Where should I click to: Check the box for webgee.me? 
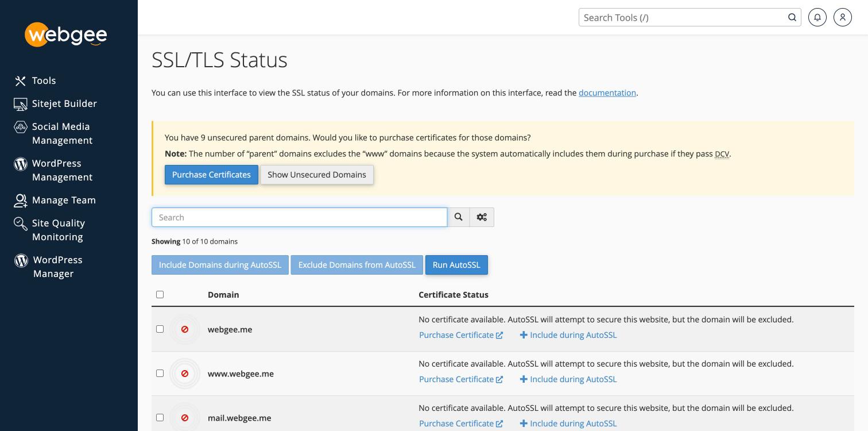(x=160, y=329)
